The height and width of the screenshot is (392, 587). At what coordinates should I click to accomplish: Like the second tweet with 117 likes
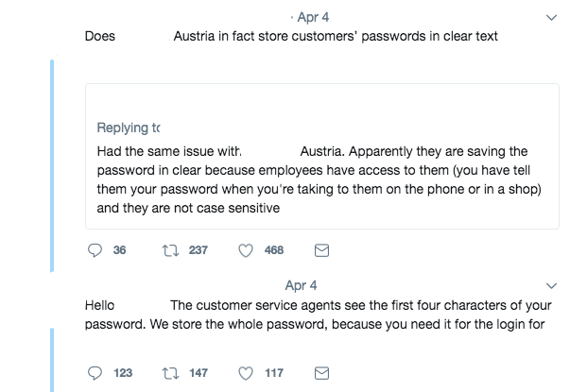pyautogui.click(x=246, y=373)
